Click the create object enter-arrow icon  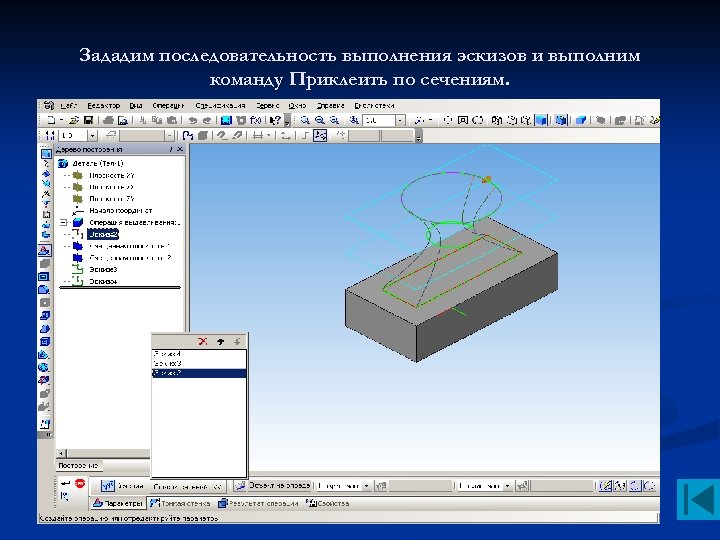[x=65, y=483]
